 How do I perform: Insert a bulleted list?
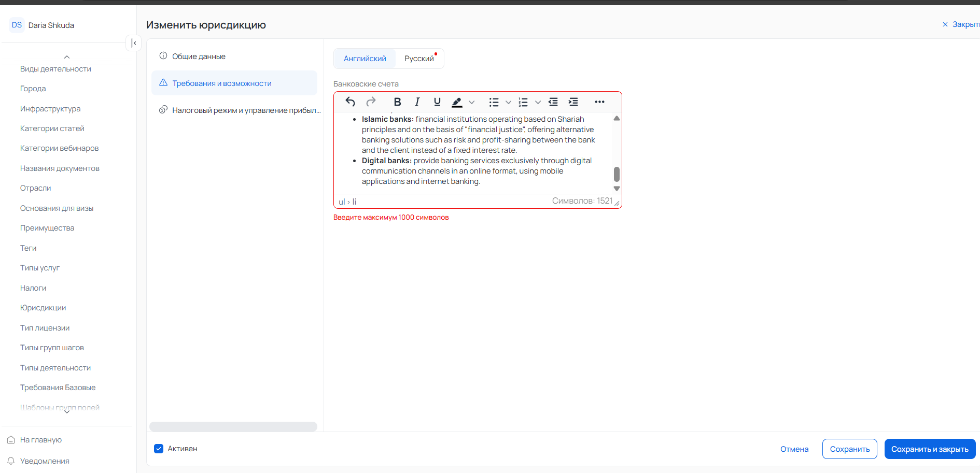tap(494, 102)
